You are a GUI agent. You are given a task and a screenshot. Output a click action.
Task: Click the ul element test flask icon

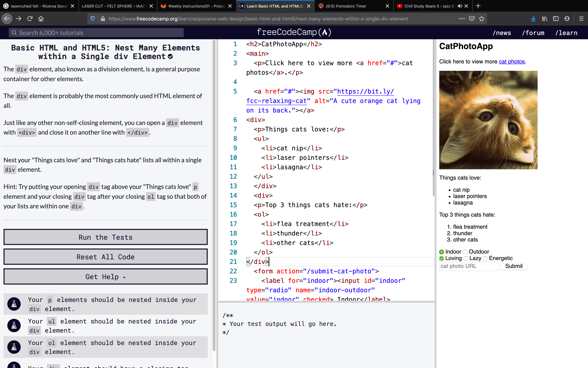click(x=14, y=325)
